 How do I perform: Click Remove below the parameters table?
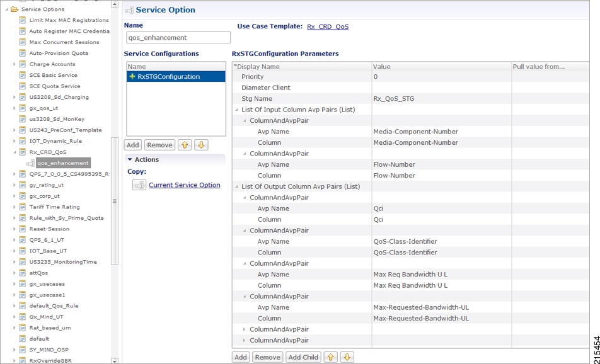click(x=267, y=357)
